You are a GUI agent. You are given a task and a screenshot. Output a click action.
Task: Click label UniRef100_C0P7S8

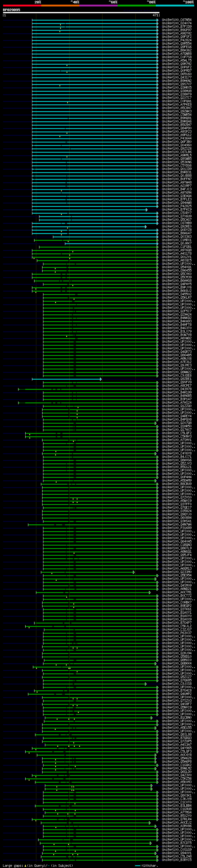[x=177, y=57]
